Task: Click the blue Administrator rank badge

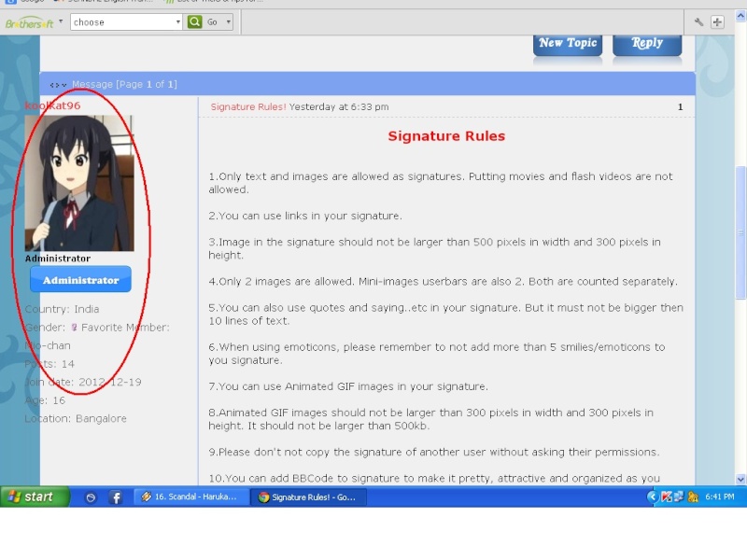Action: coord(80,279)
